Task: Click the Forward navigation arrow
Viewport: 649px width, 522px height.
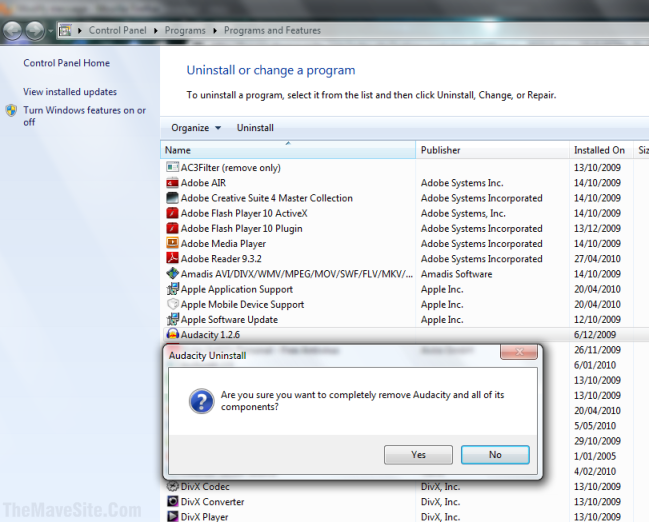Action: [x=35, y=31]
